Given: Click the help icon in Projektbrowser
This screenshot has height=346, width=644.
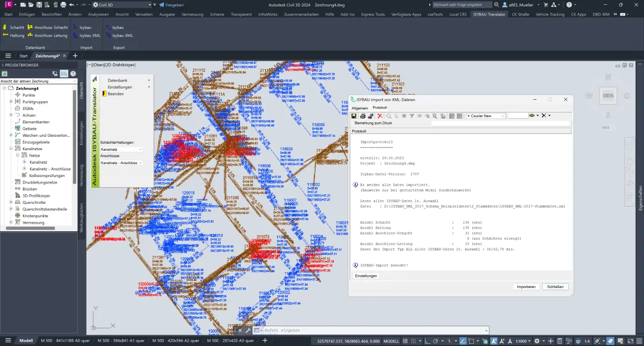Looking at the screenshot, I should pyautogui.click(x=73, y=73).
